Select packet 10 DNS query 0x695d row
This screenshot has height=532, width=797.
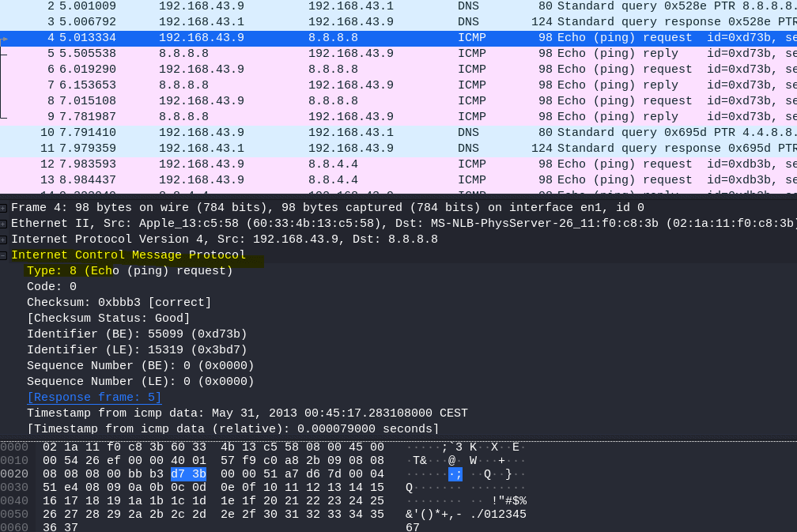pyautogui.click(x=398, y=132)
